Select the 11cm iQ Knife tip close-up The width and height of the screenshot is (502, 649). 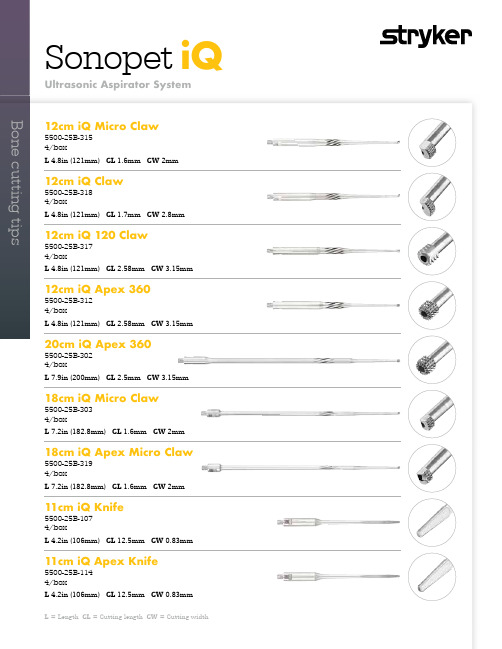pyautogui.click(x=432, y=522)
